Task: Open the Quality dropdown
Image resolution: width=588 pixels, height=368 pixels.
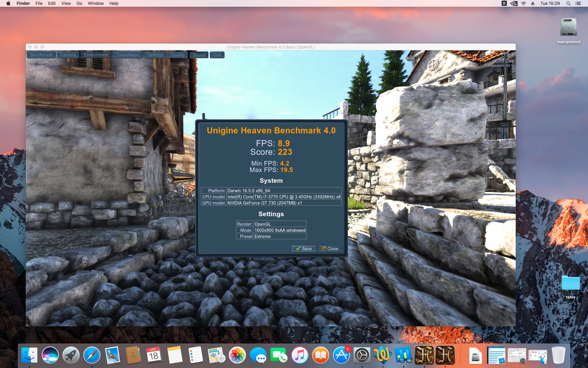Action: point(178,55)
